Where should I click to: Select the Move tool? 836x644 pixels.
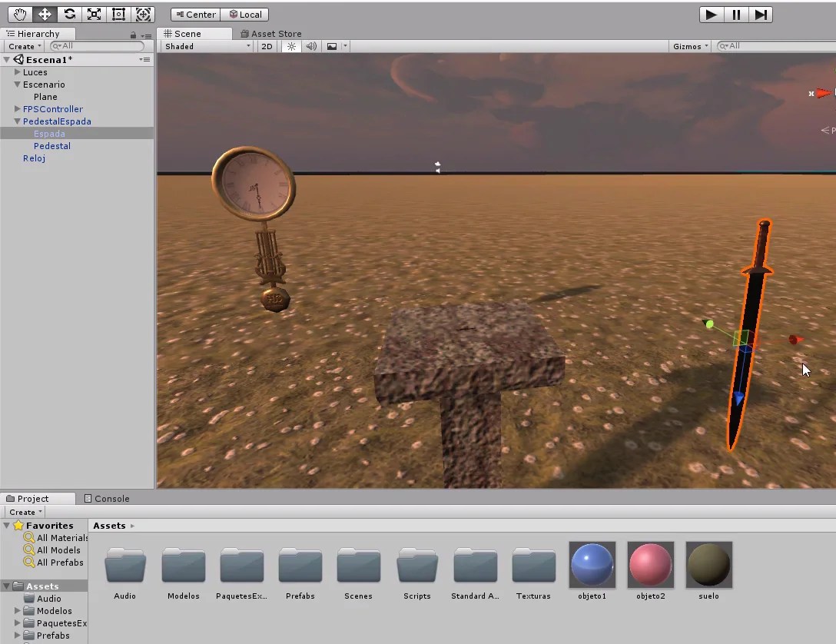pyautogui.click(x=44, y=14)
